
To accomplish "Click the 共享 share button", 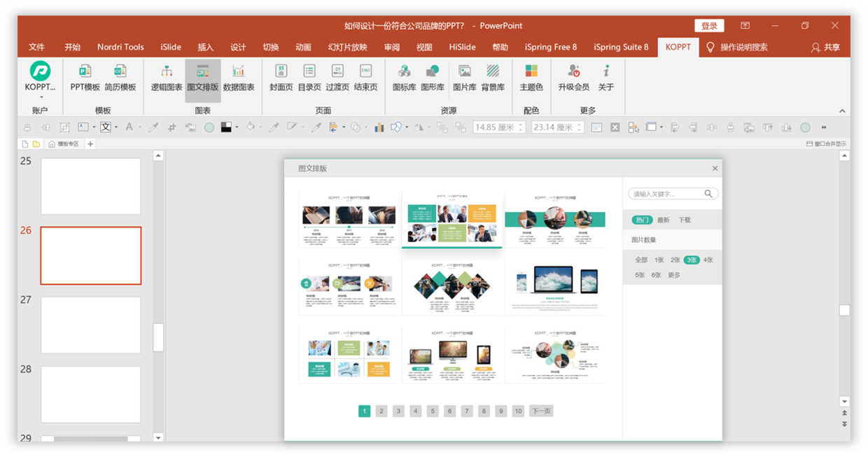I will pos(826,47).
